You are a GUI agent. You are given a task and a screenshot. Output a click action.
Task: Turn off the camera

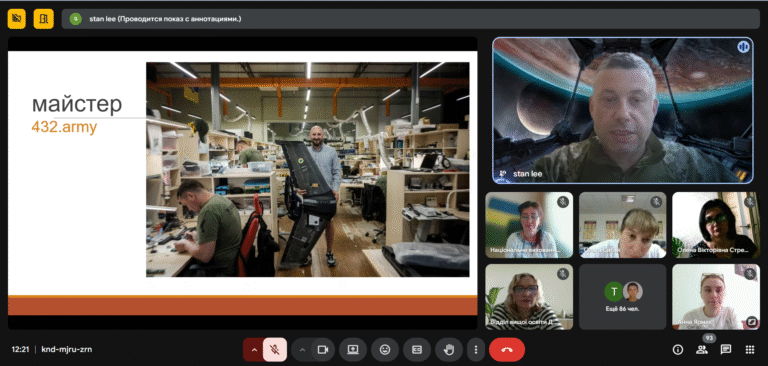tap(322, 349)
